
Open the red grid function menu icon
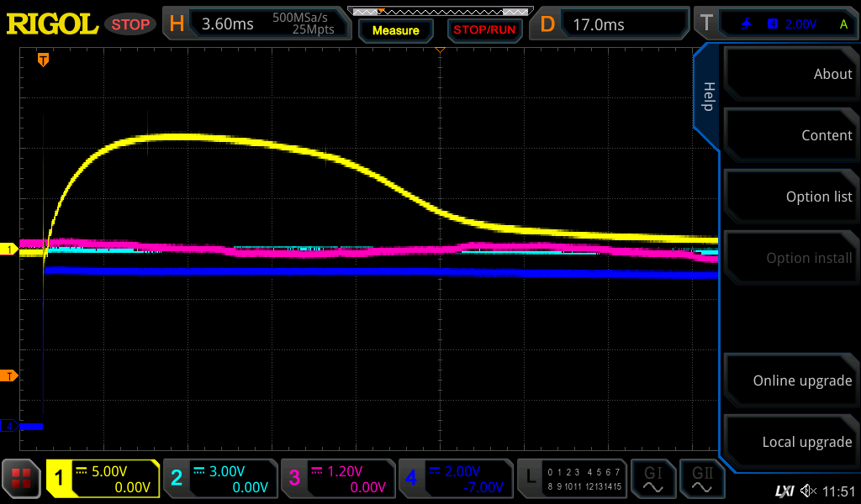pyautogui.click(x=22, y=480)
